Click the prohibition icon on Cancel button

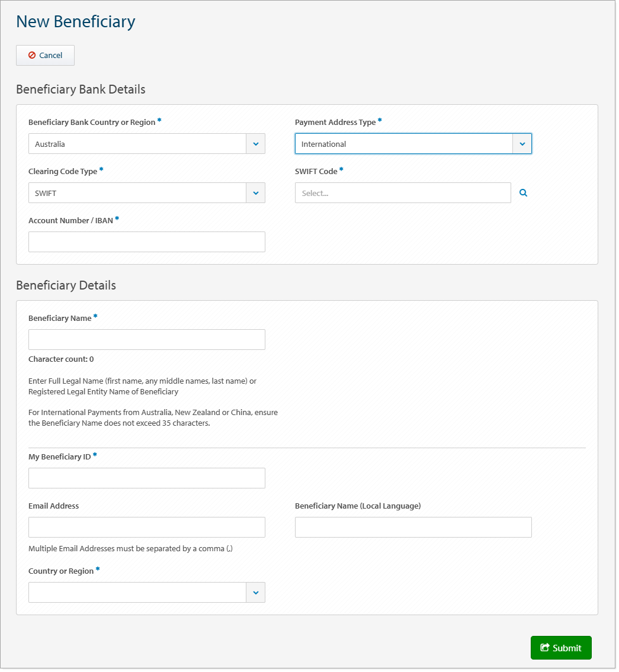[x=31, y=55]
